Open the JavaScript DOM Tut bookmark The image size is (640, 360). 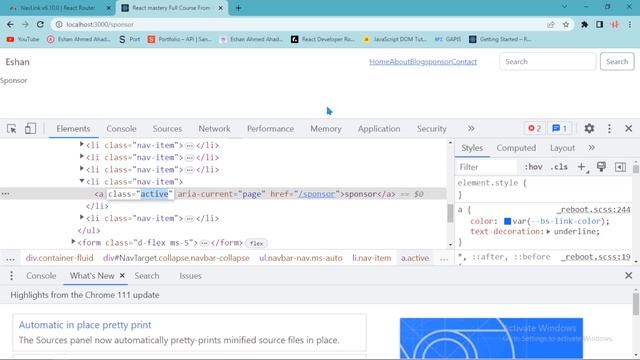(x=395, y=39)
